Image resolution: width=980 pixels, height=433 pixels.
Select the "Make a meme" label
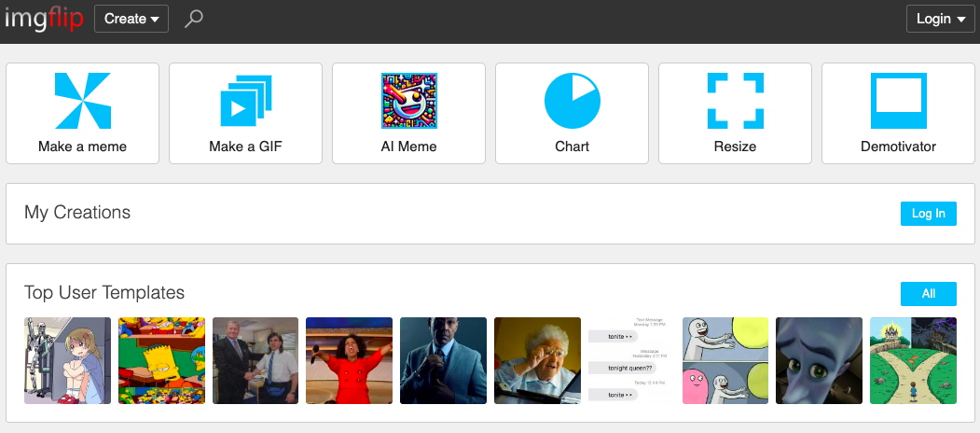coord(82,147)
